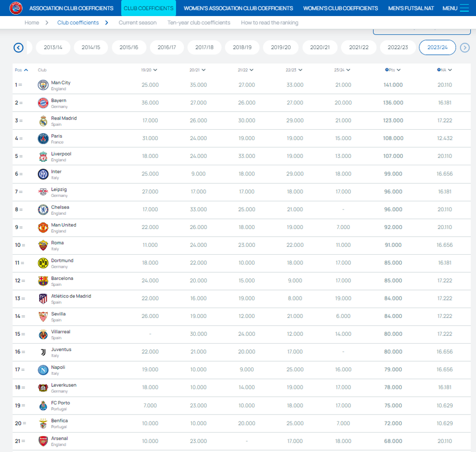
Task: Click the Bayern club crest
Action: tap(43, 103)
